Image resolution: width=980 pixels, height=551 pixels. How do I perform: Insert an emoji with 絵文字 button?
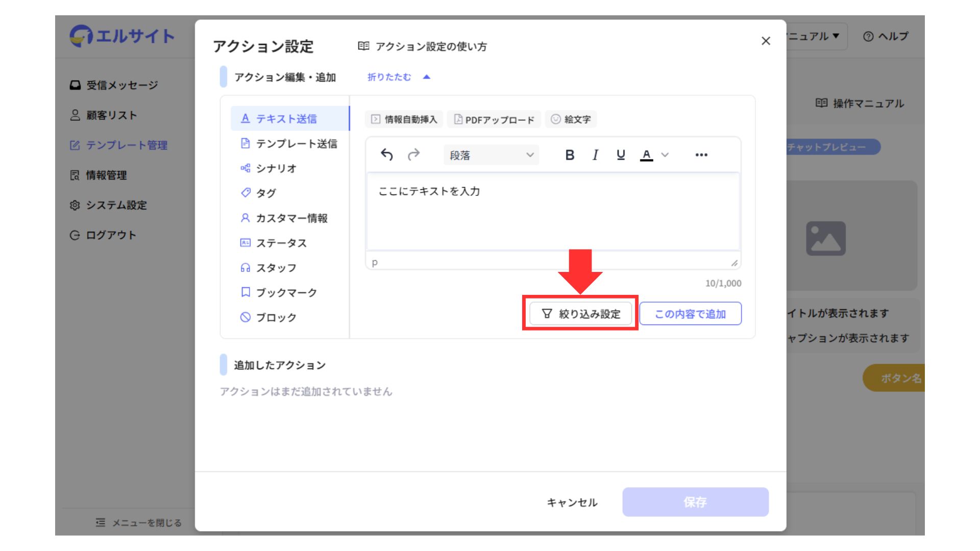tap(571, 119)
